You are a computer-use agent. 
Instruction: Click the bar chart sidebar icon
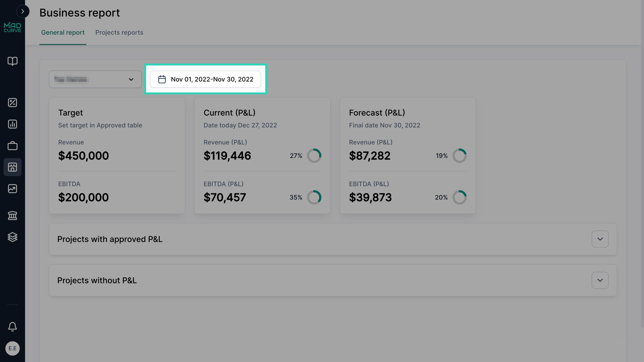click(12, 124)
